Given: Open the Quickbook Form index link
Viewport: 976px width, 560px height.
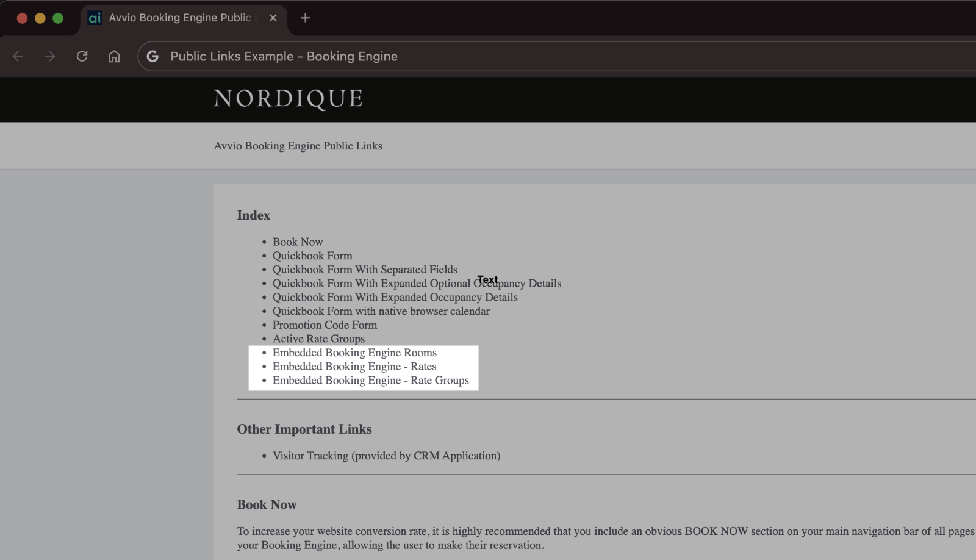Looking at the screenshot, I should click(x=312, y=256).
